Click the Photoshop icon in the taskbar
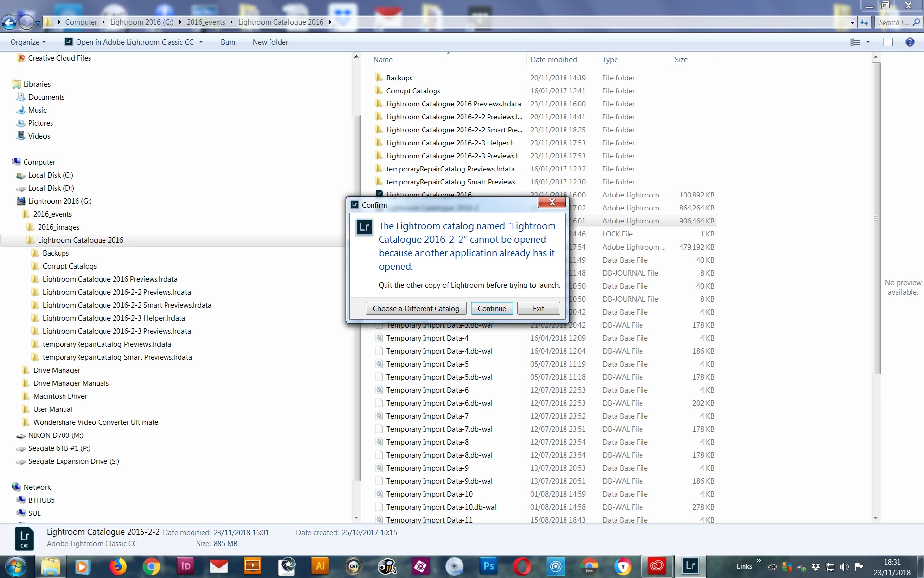The height and width of the screenshot is (578, 924). click(x=488, y=566)
